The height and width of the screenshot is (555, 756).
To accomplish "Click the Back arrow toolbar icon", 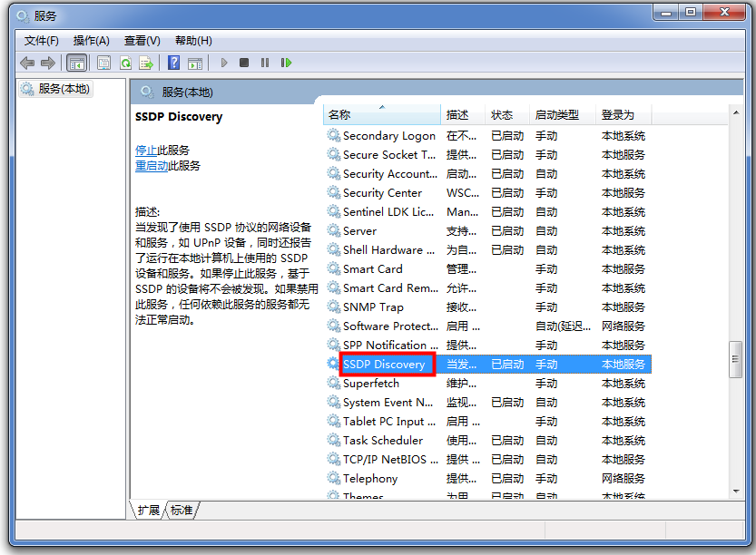I will point(27,63).
